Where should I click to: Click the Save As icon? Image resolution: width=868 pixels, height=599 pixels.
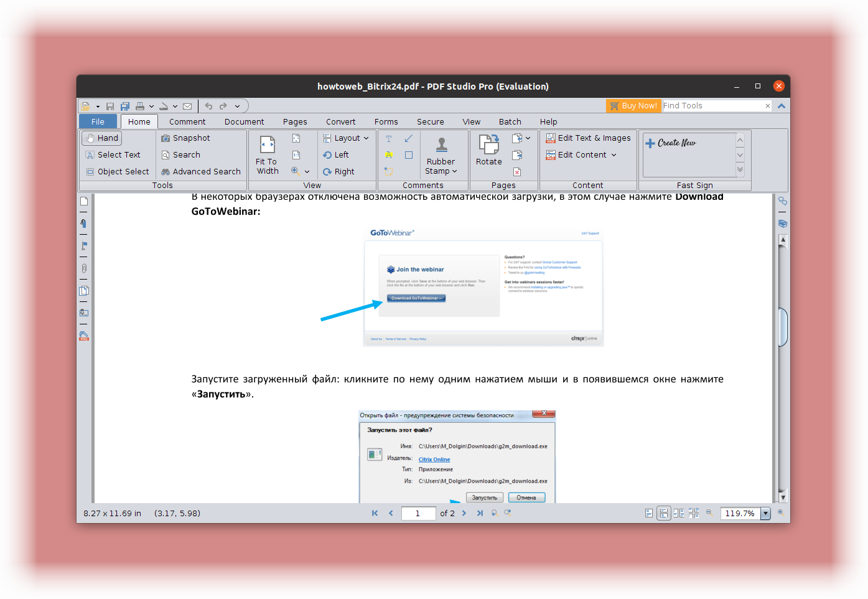click(x=125, y=106)
